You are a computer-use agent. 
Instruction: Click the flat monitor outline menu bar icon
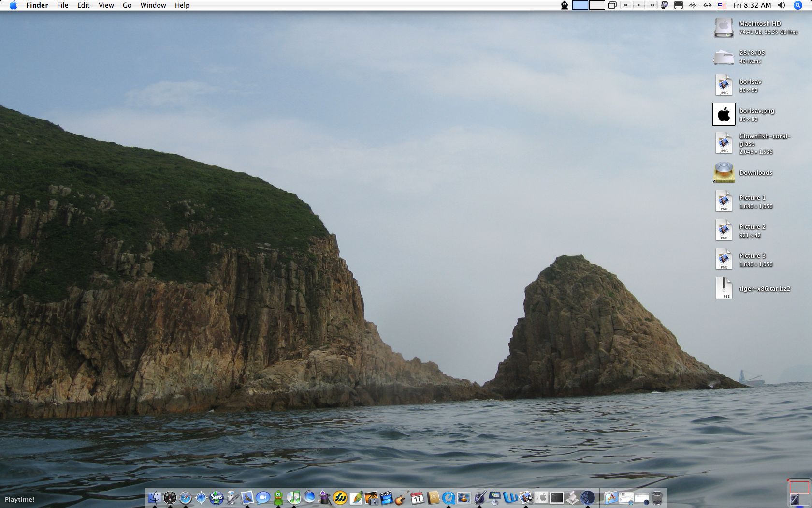[x=679, y=5]
